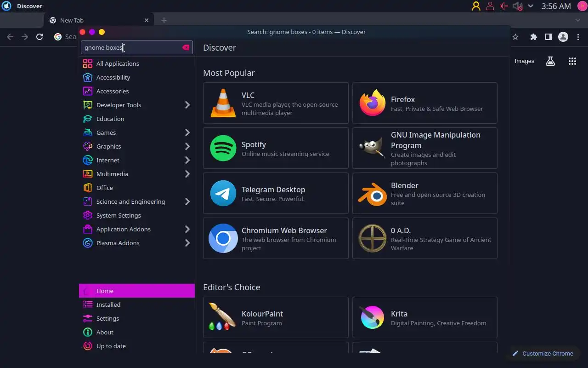Viewport: 588px width, 368px height.
Task: Expand Plasma Addons subcategories arrow
Action: (x=187, y=243)
